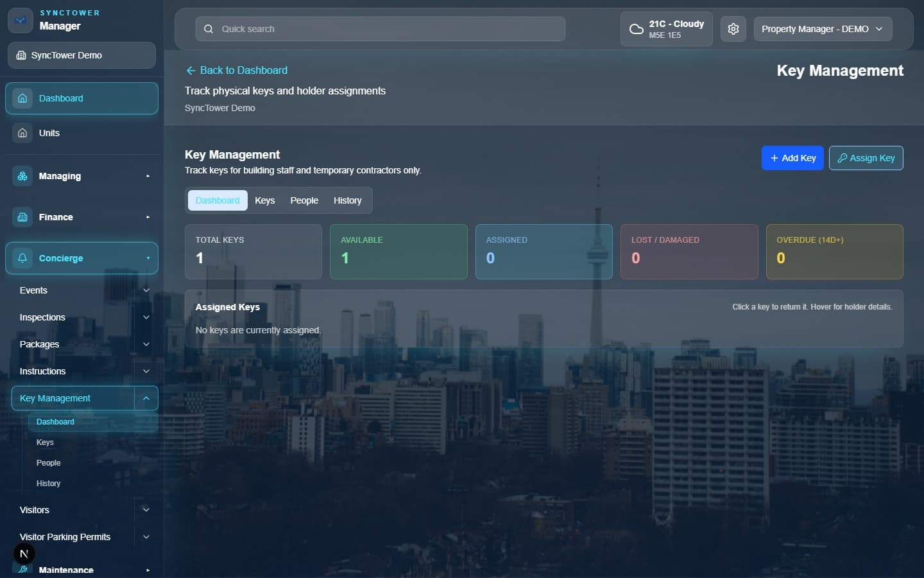Click the round N avatar badge
This screenshot has height=578, width=924.
(24, 554)
